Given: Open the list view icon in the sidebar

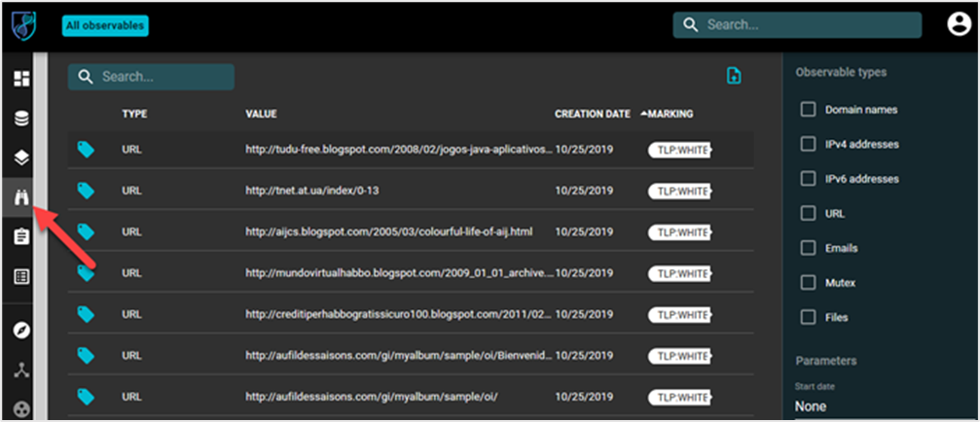Looking at the screenshot, I should (x=20, y=276).
